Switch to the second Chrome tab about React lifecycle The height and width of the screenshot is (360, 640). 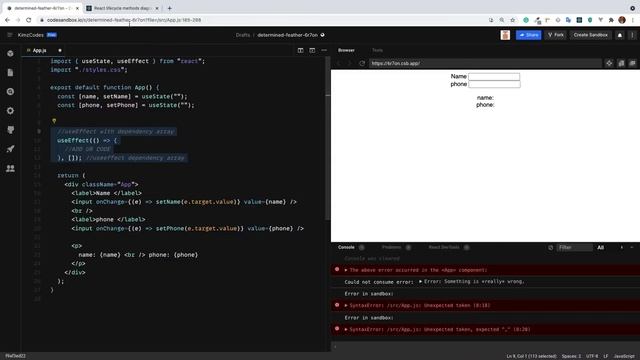(122, 8)
